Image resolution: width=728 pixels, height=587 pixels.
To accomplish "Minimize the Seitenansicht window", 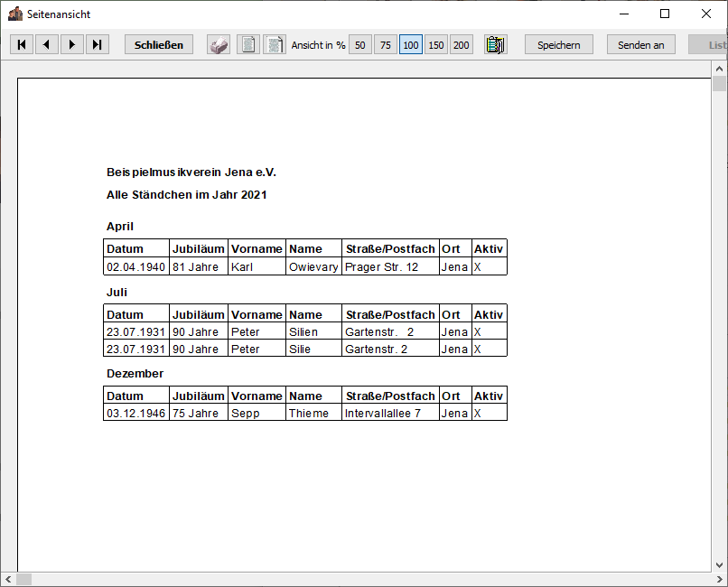I will (624, 14).
